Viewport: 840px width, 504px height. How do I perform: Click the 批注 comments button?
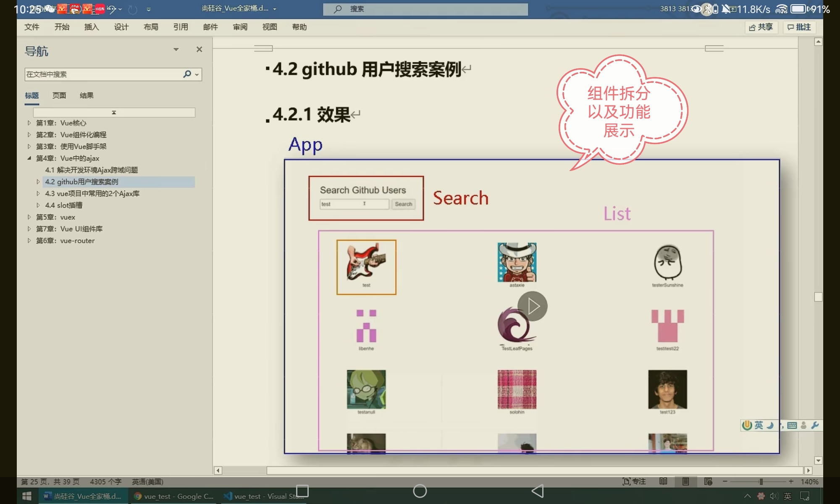pyautogui.click(x=799, y=27)
